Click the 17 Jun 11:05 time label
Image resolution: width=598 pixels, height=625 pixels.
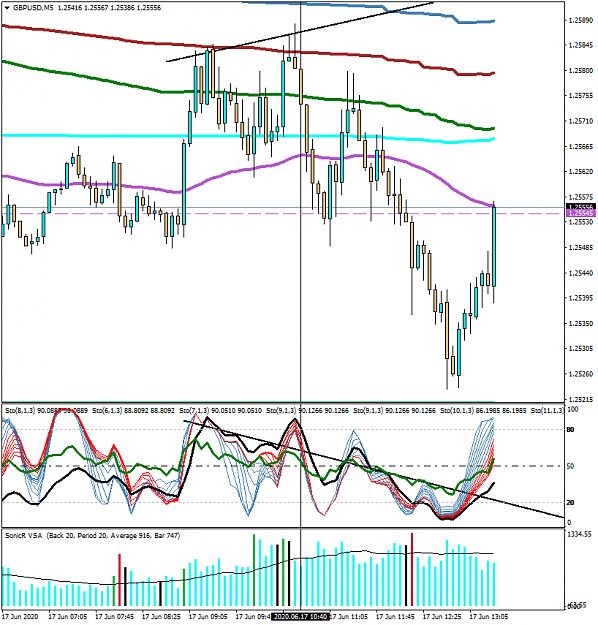[x=350, y=617]
